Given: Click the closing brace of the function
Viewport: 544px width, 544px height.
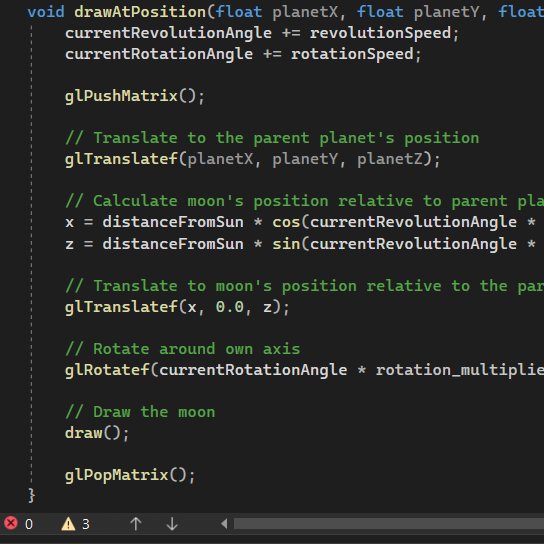Looking at the screenshot, I should [x=31, y=495].
